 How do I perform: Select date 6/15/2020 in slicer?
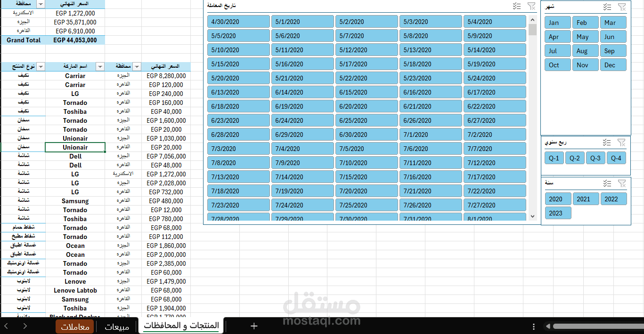[367, 92]
